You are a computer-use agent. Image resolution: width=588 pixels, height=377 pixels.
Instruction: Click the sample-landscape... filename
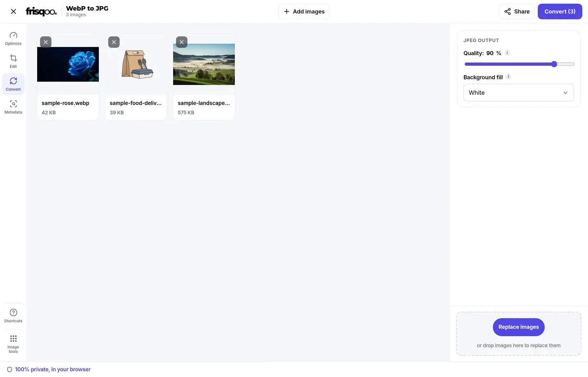(x=204, y=103)
